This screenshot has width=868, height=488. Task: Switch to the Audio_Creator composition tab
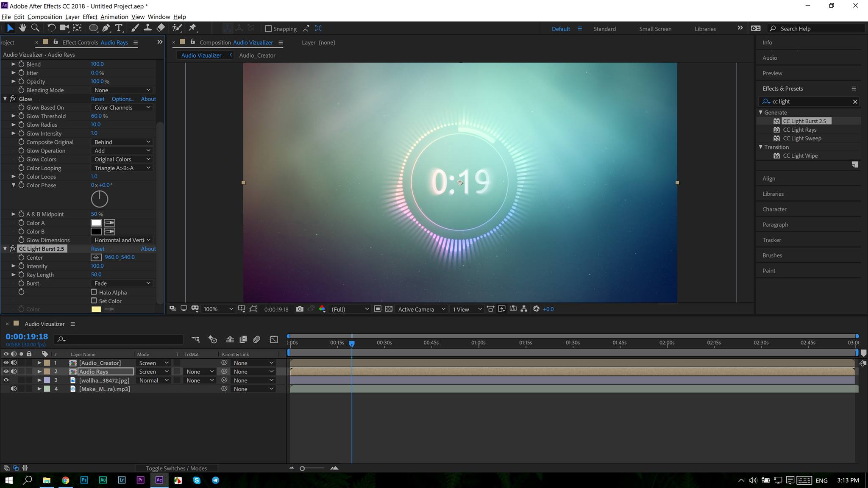click(x=257, y=55)
